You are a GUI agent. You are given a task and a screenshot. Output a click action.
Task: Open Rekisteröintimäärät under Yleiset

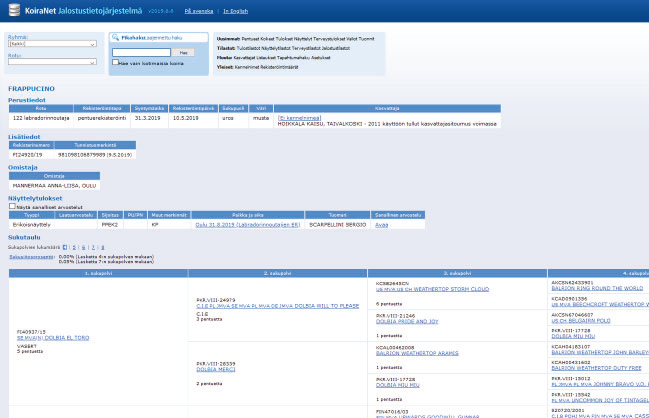point(279,67)
